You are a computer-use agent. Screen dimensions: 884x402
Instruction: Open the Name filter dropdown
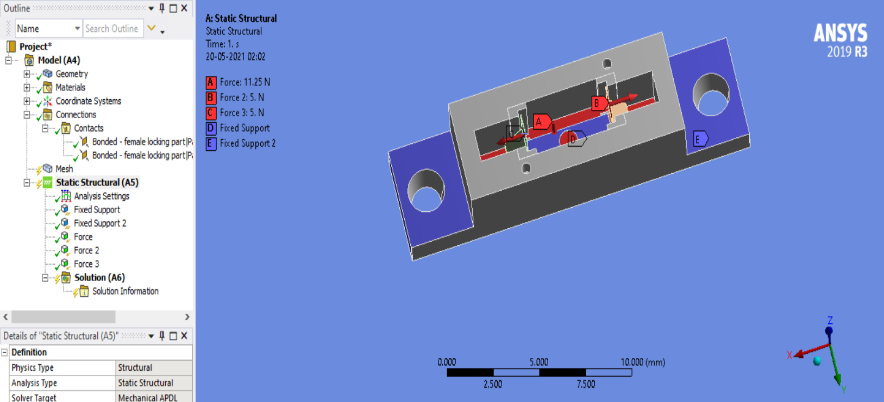pos(77,29)
